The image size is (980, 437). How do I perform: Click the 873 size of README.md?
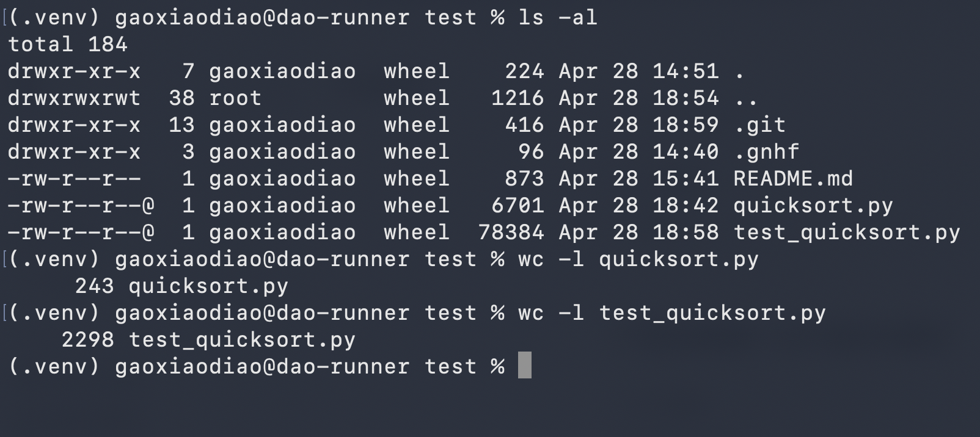click(x=524, y=179)
